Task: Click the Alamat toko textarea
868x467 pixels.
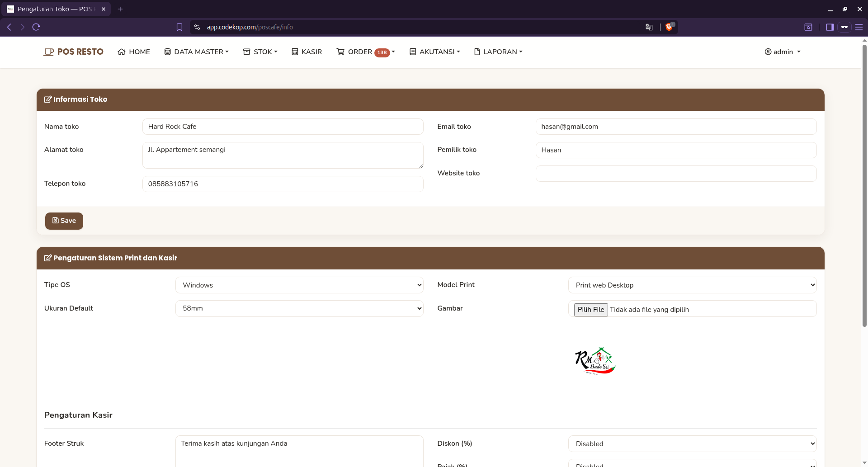Action: 283,155
